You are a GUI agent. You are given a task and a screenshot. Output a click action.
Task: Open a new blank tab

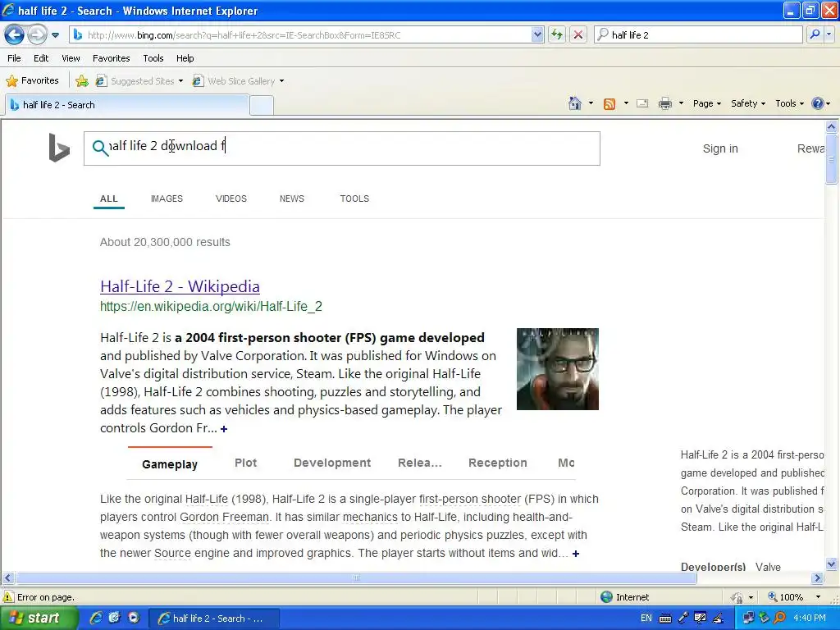(262, 106)
